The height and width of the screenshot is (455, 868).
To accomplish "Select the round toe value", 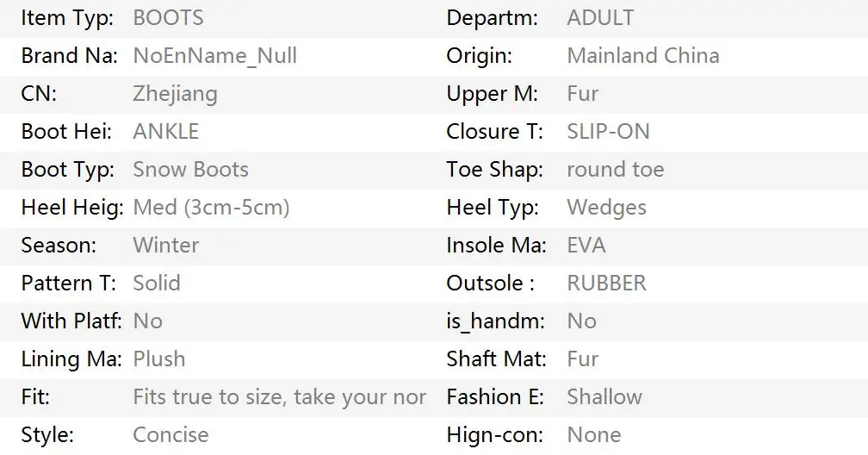I will (615, 170).
